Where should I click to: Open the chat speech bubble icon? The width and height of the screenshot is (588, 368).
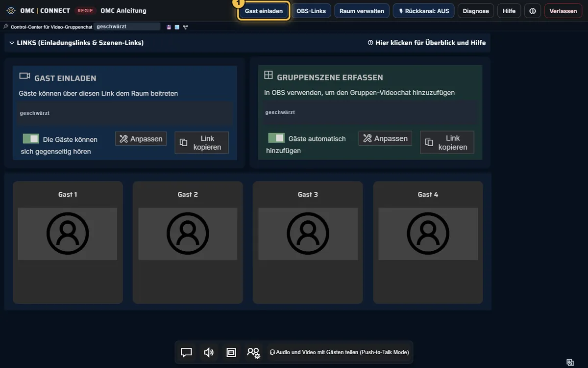click(x=186, y=352)
